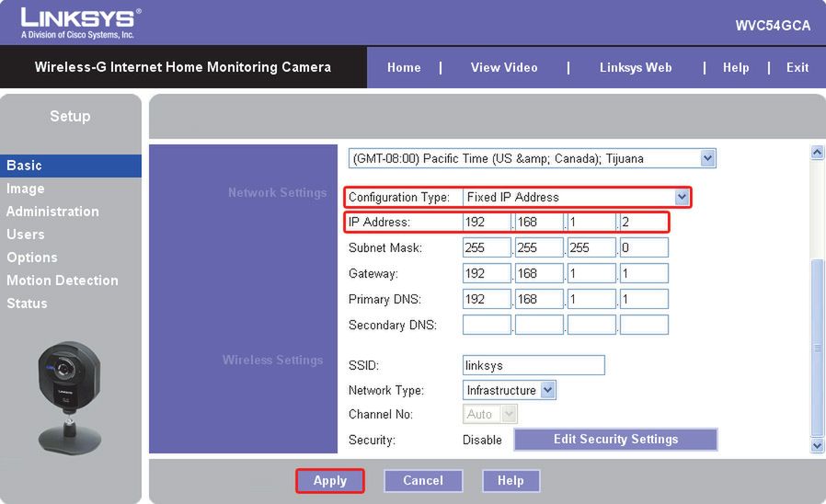Viewport: 826px width, 504px height.
Task: Open Options in Setup sidebar
Action: click(x=32, y=258)
